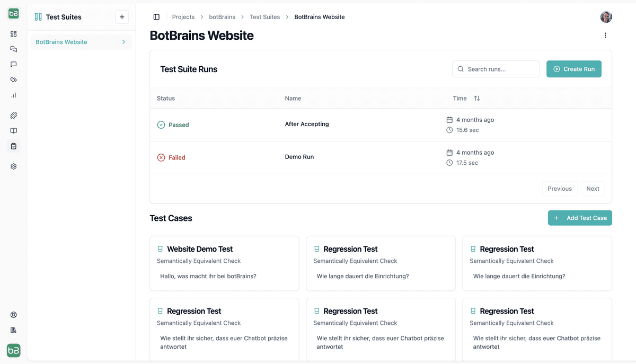Click the Add Test Case button
The height and width of the screenshot is (364, 636).
(x=580, y=218)
